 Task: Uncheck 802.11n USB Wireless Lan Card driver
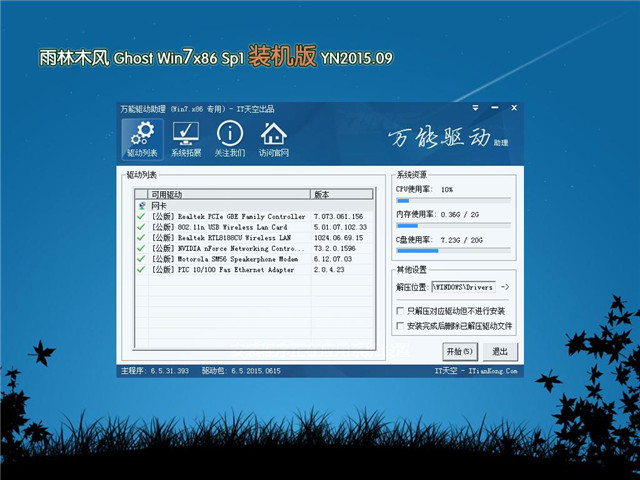[x=141, y=227]
